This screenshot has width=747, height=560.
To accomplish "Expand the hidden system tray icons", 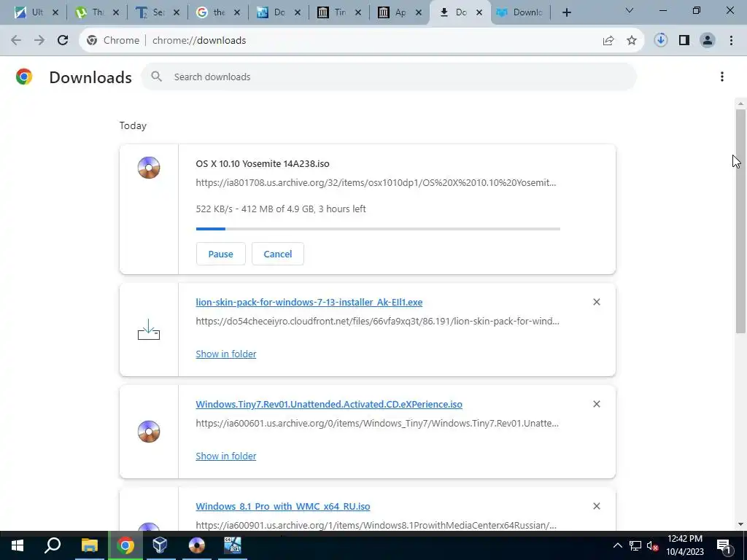I will click(617, 545).
